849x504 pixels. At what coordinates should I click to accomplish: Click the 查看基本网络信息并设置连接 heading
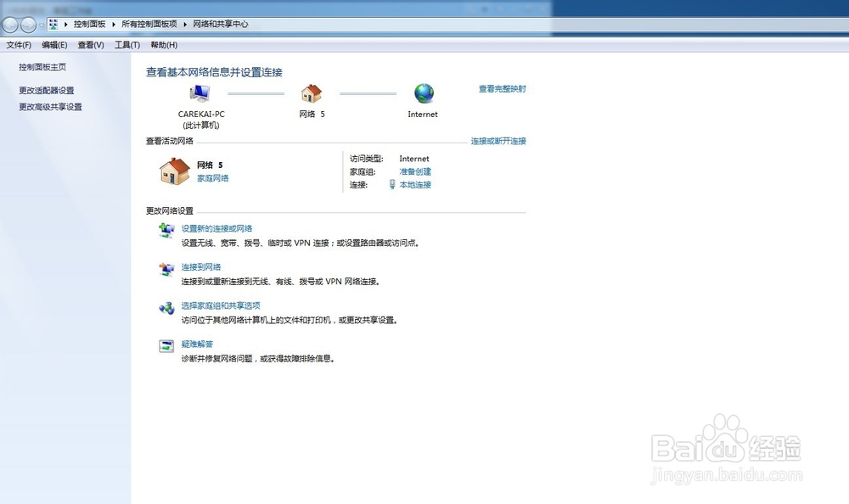tap(215, 72)
